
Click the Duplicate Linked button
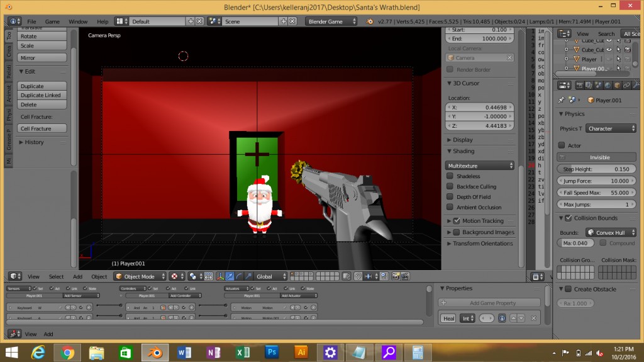coord(42,95)
